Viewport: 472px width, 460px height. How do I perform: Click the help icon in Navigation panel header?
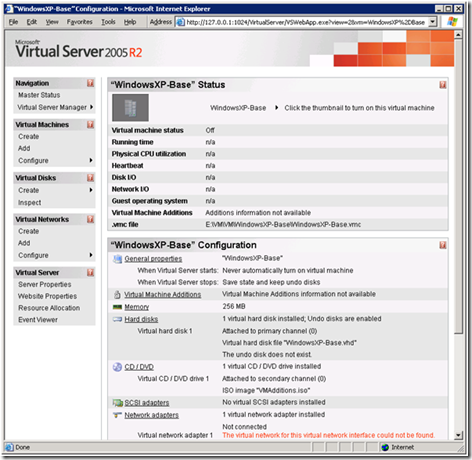pyautogui.click(x=90, y=83)
